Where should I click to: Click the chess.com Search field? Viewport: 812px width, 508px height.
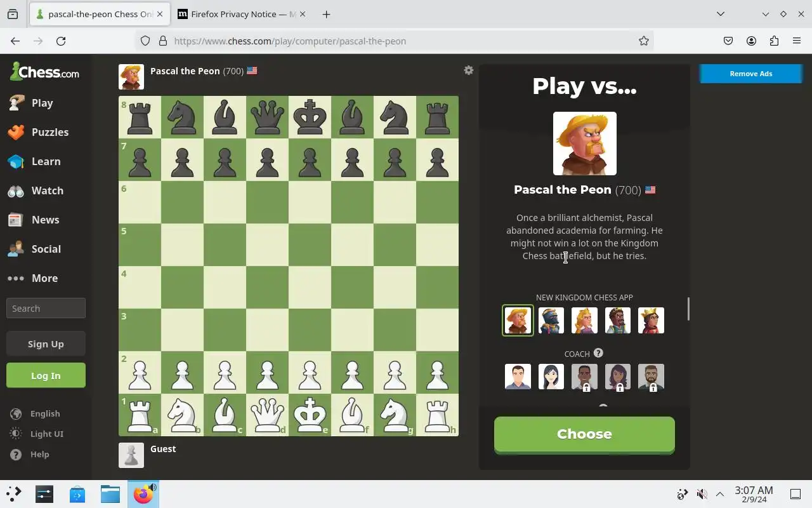46,308
